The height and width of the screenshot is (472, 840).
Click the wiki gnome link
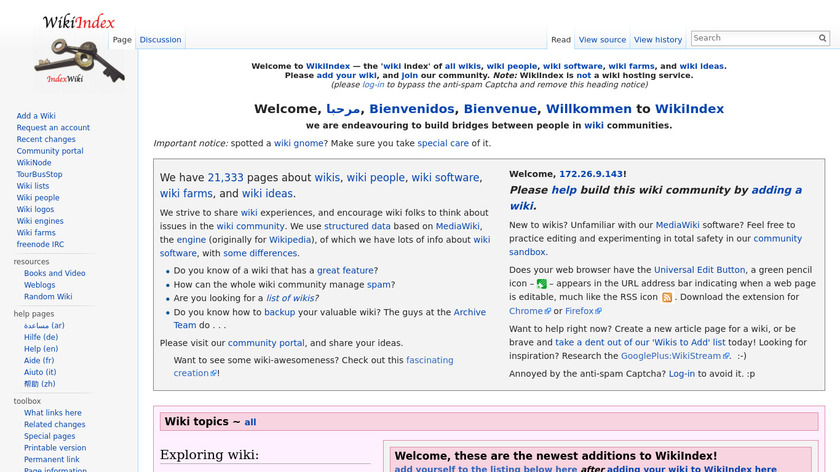click(x=298, y=143)
